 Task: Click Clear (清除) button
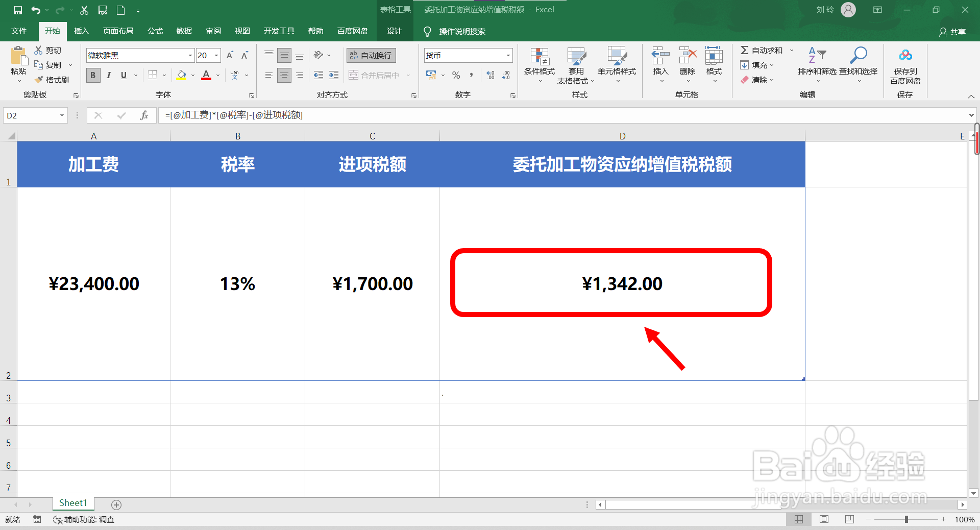tap(755, 80)
